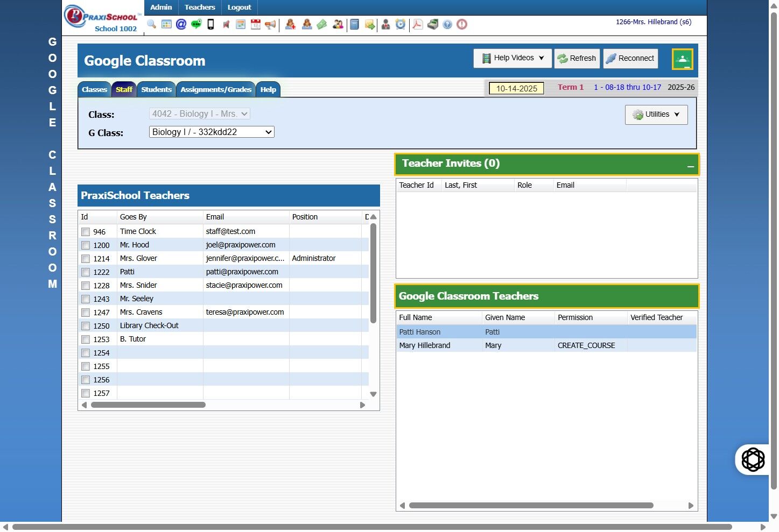Click the Google Classroom Teachers horizontal scrollbar

(x=531, y=506)
